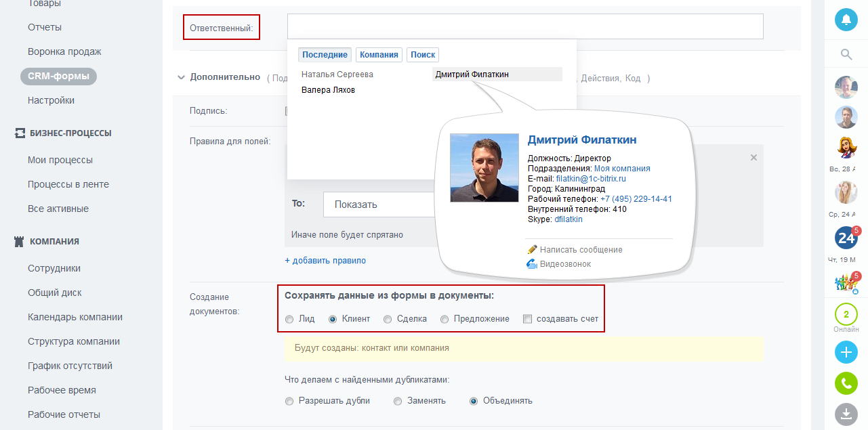Select the Лид radio button

tap(289, 319)
